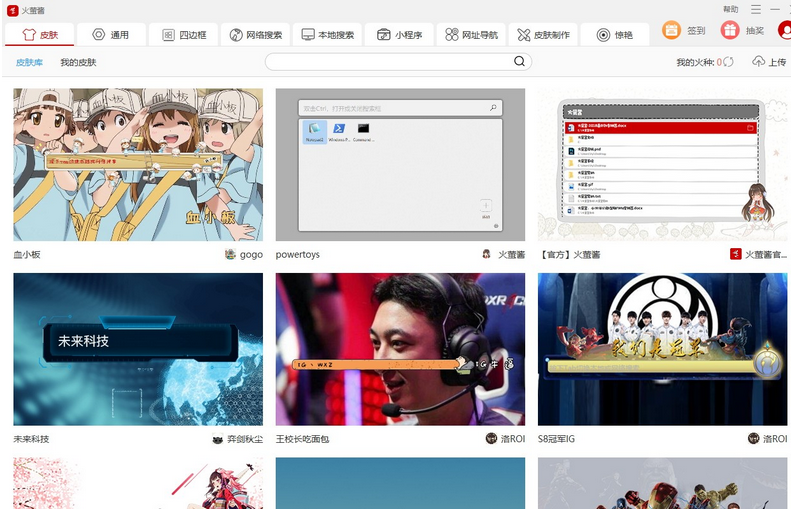
Task: Click the magnifier search icon
Action: [x=519, y=61]
